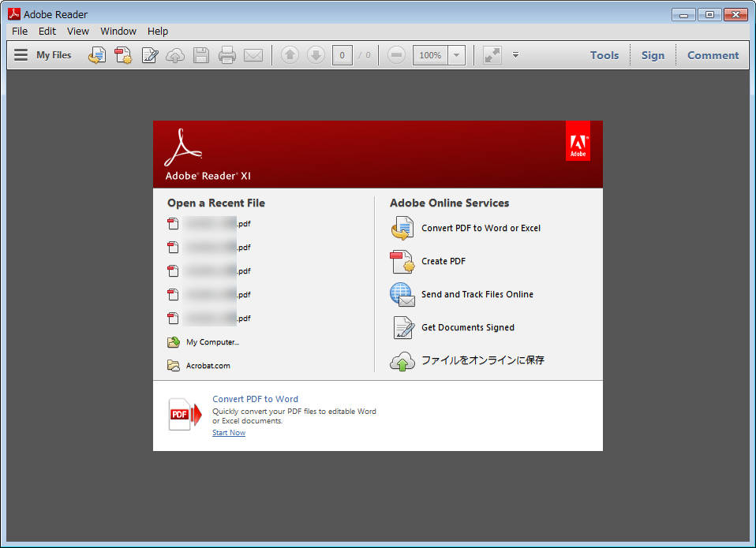Go to previous page arrow button
Viewport: 756px width, 548px height.
click(x=290, y=55)
